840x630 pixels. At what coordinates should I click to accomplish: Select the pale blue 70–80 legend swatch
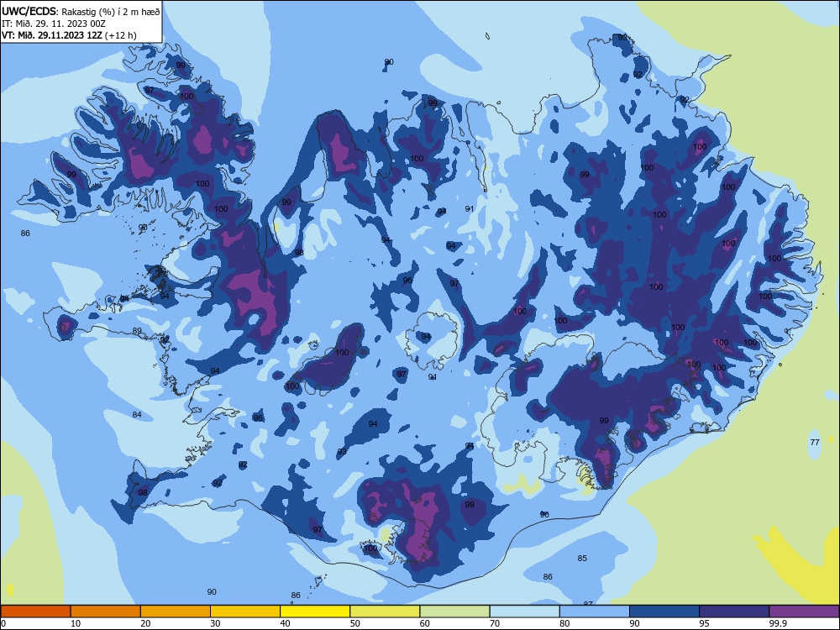click(x=524, y=612)
